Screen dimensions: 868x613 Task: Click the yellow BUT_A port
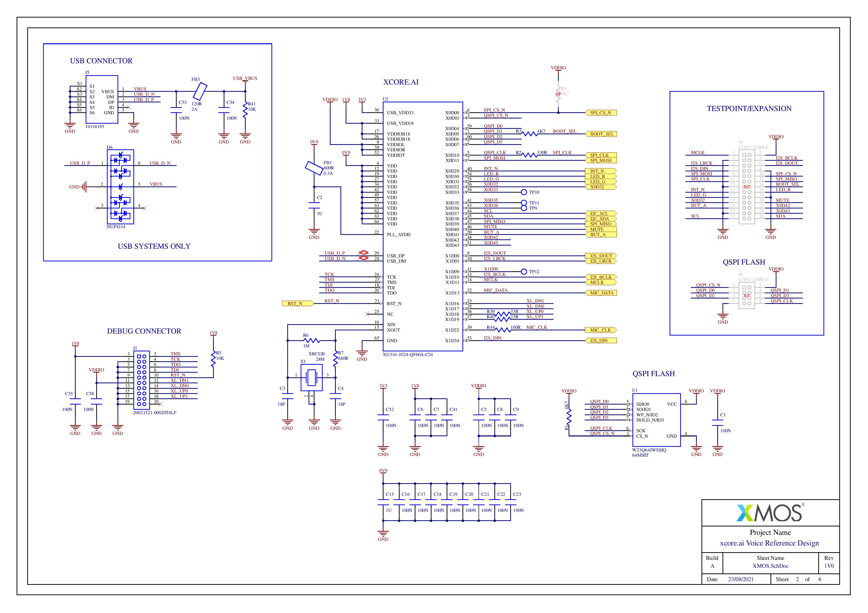tap(601, 235)
